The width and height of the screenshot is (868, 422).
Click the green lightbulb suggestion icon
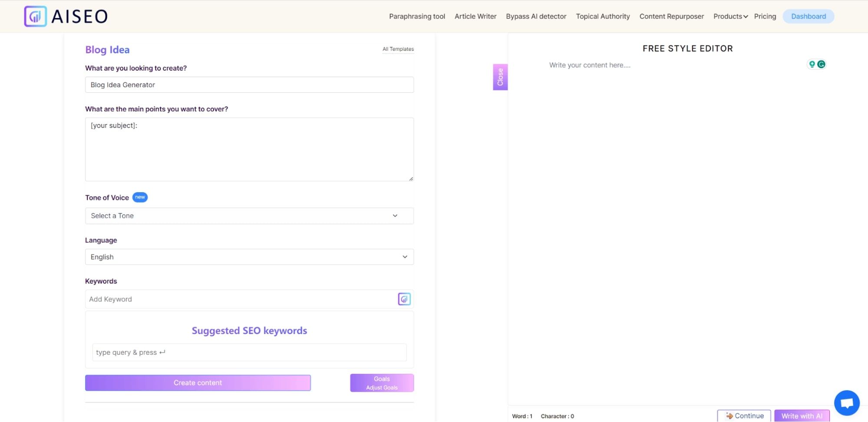point(812,64)
